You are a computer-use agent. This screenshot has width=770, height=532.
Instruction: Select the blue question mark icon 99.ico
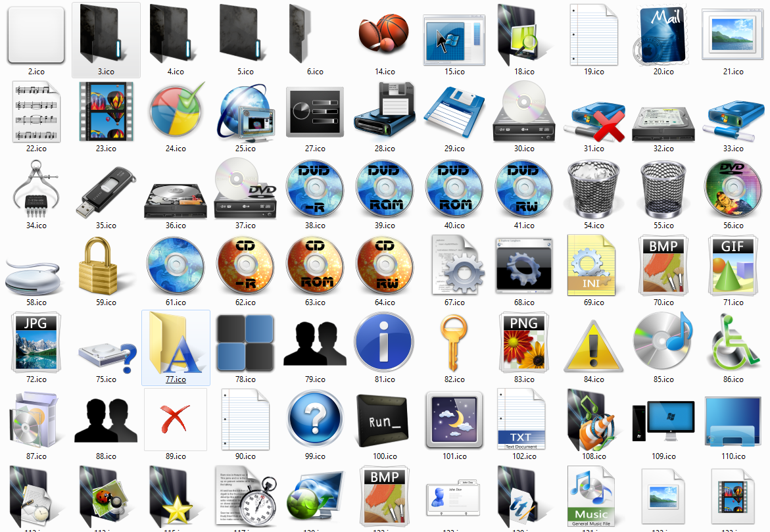coord(314,419)
